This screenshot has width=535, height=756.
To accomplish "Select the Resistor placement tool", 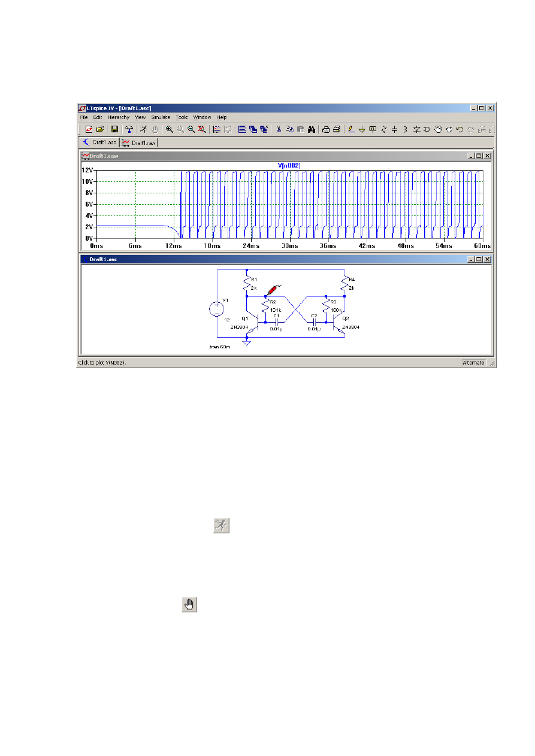I will (x=383, y=129).
